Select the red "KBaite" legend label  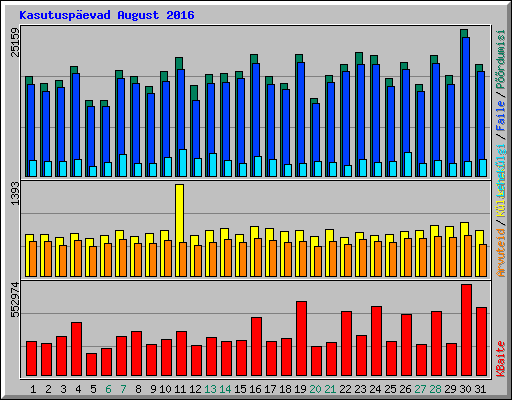pos(501,359)
